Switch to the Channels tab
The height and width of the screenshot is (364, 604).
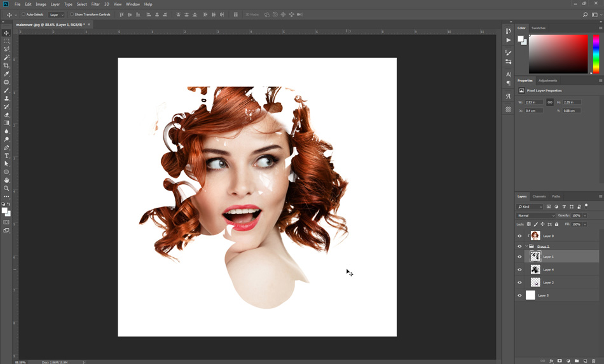click(x=539, y=196)
